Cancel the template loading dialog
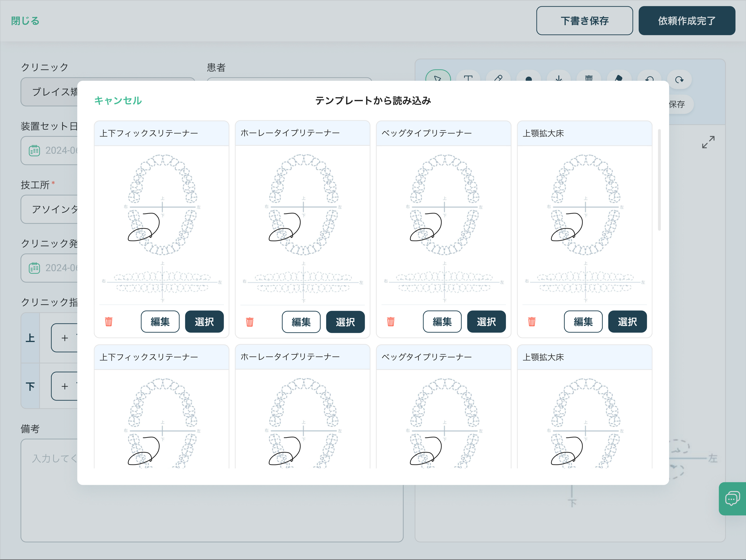746x560 pixels. coord(118,100)
